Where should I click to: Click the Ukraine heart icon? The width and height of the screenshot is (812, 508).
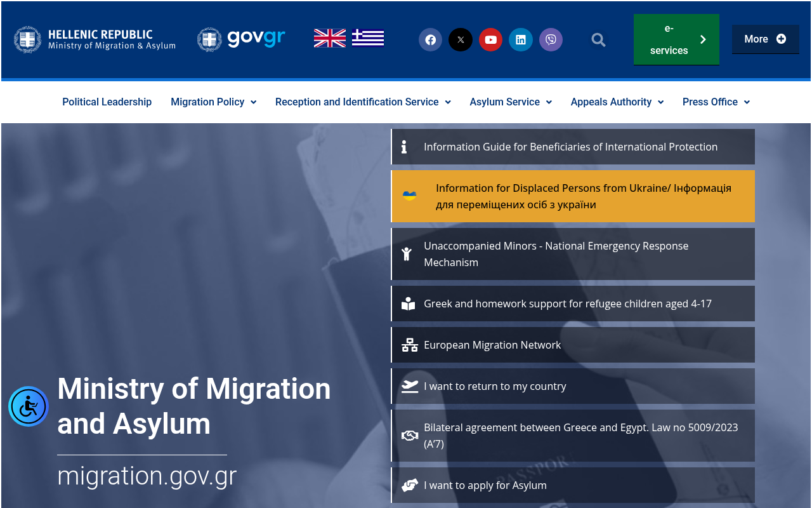pos(410,196)
